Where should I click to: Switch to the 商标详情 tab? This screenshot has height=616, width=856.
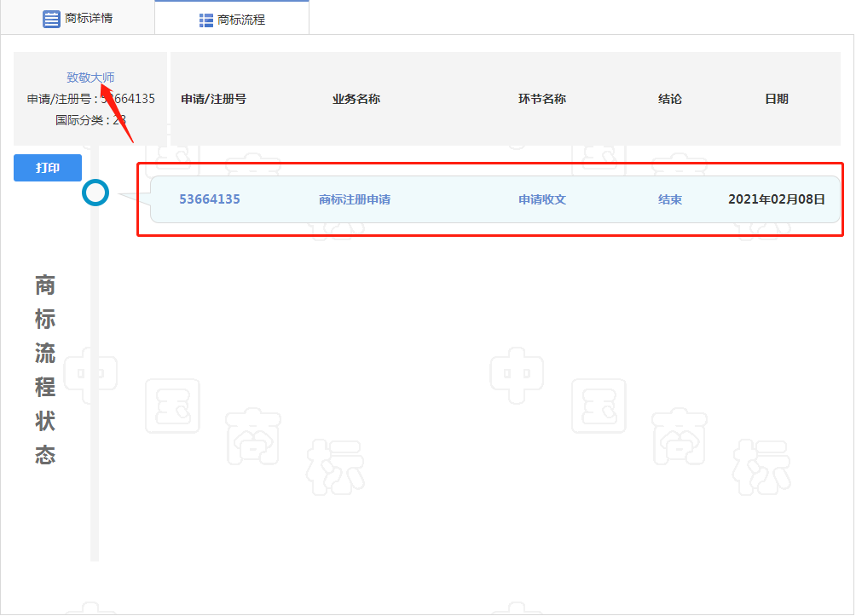tap(89, 18)
